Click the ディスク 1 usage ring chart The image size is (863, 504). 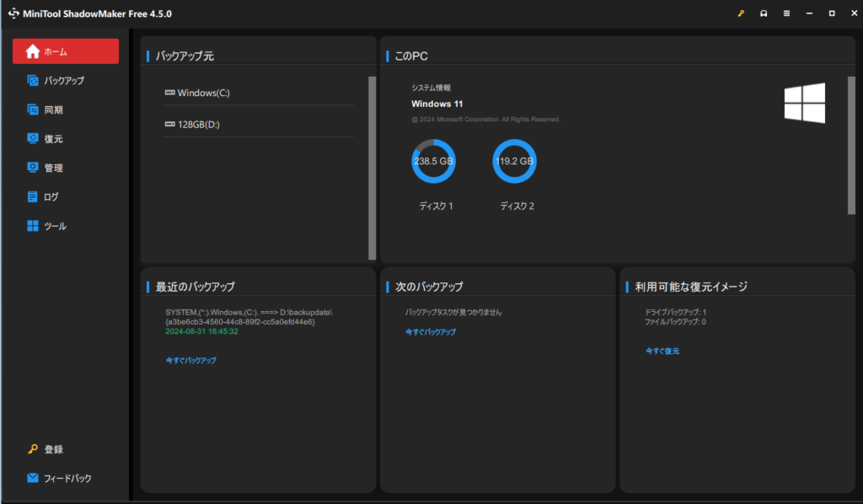pos(433,161)
